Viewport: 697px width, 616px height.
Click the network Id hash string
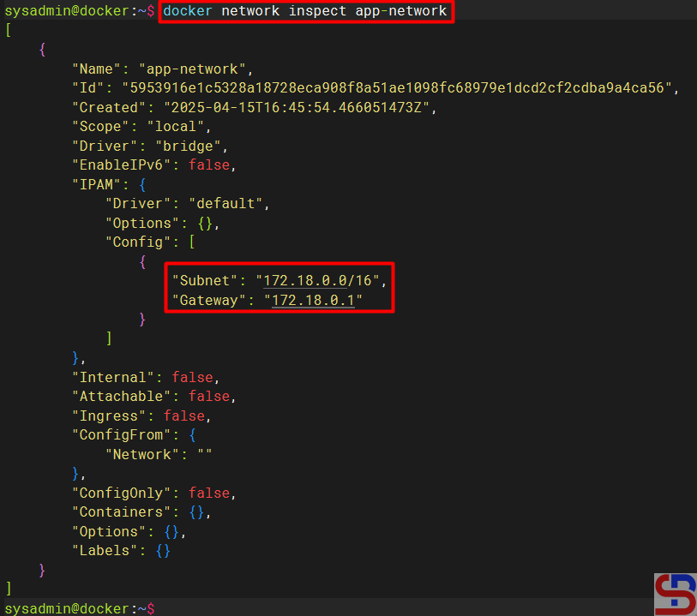coord(400,88)
